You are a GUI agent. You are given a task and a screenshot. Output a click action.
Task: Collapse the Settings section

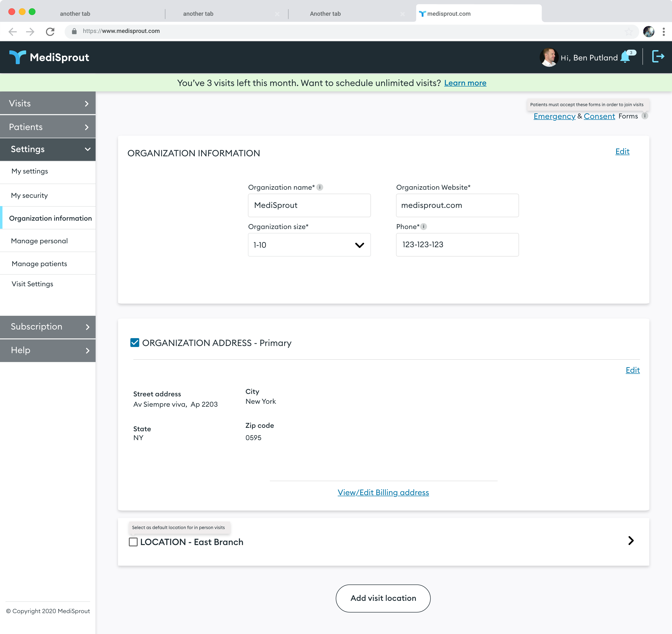click(x=88, y=149)
